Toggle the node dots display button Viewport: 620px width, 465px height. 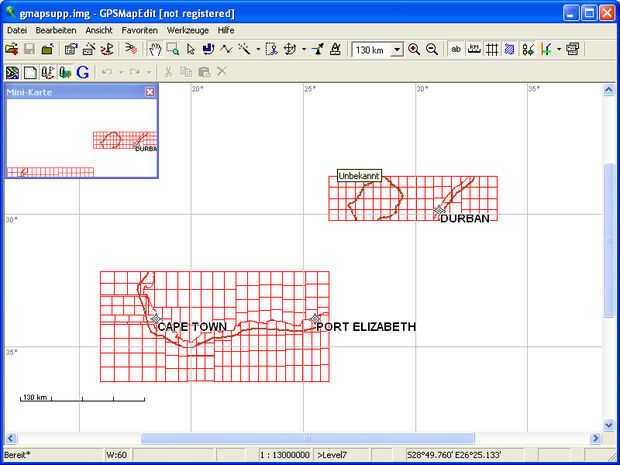[528, 49]
